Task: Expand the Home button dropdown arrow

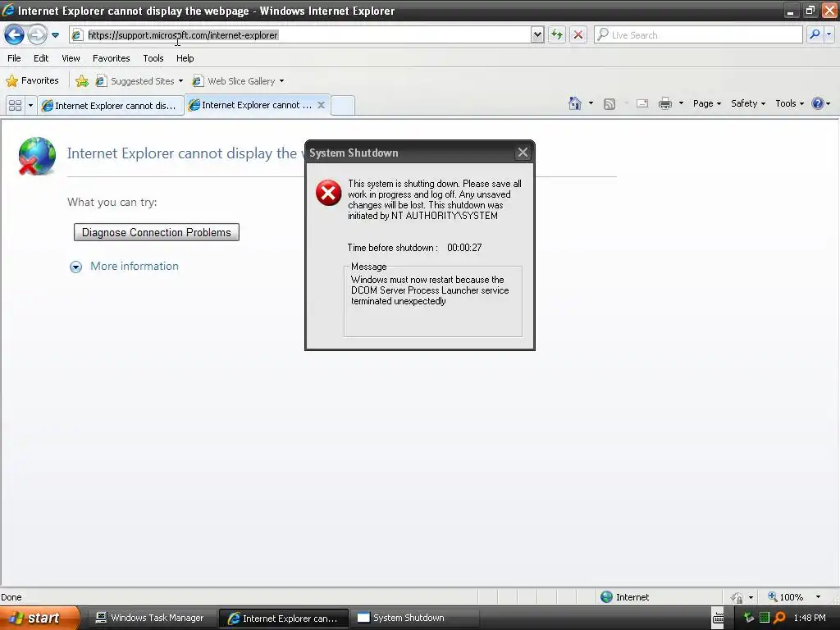Action: click(x=591, y=103)
